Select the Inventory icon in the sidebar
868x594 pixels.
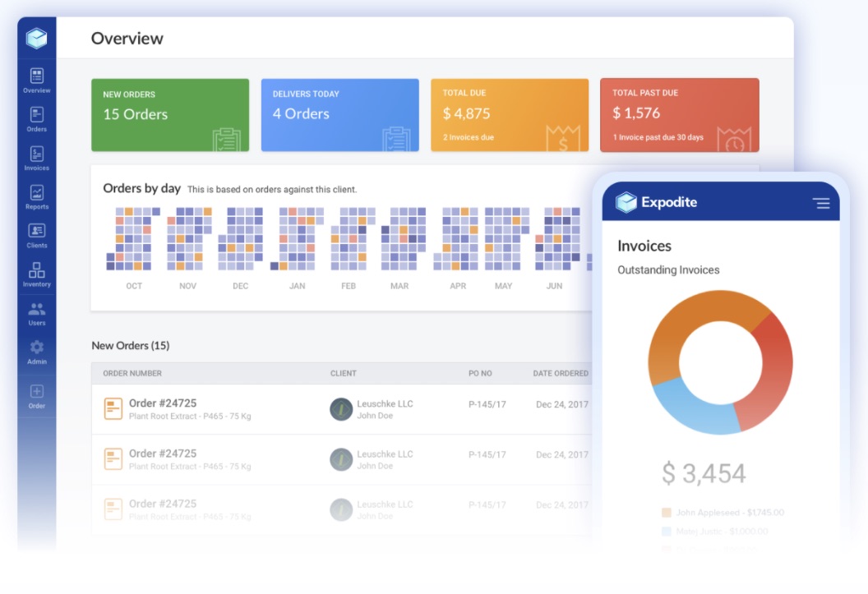pyautogui.click(x=36, y=270)
